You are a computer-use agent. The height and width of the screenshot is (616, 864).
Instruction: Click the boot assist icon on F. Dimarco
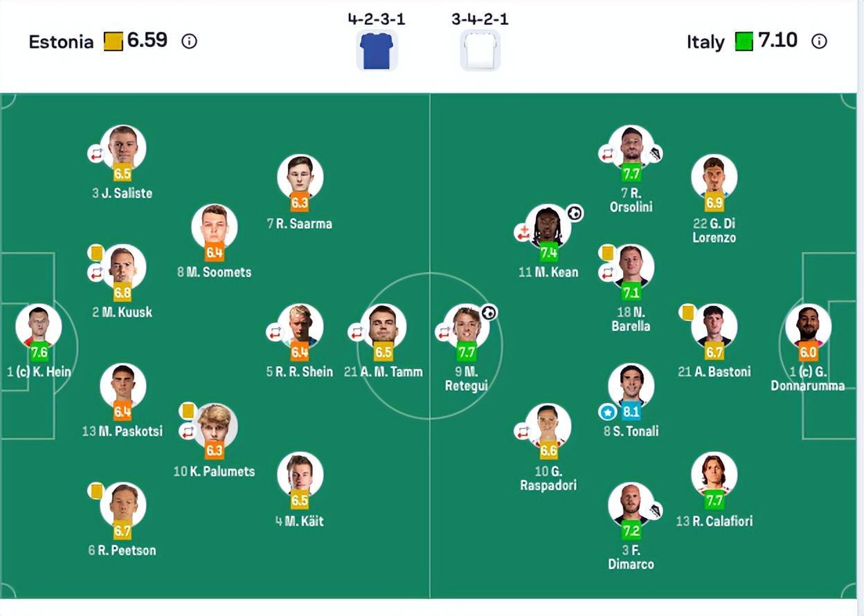(654, 511)
